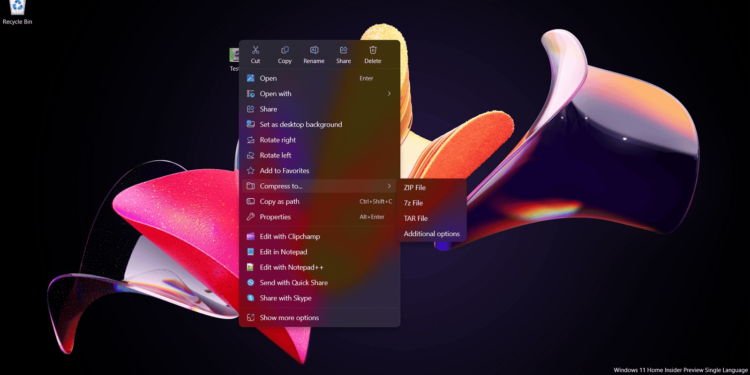Image resolution: width=750 pixels, height=375 pixels.
Task: Choose Edit with Notepad++
Action: tap(320, 267)
